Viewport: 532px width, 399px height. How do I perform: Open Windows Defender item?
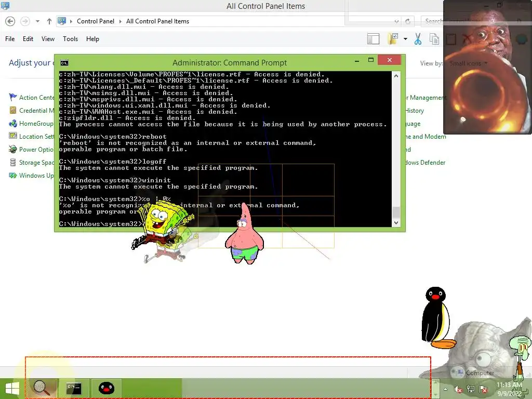(x=425, y=163)
